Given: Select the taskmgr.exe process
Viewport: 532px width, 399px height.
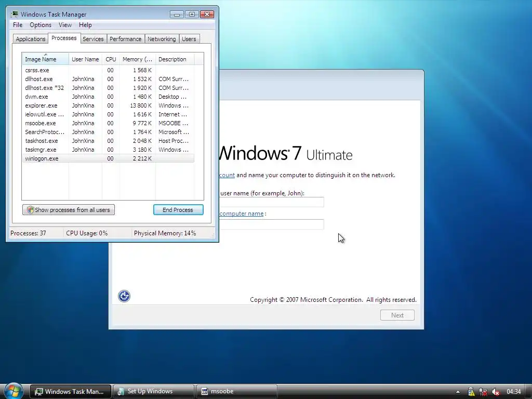Looking at the screenshot, I should point(108,150).
